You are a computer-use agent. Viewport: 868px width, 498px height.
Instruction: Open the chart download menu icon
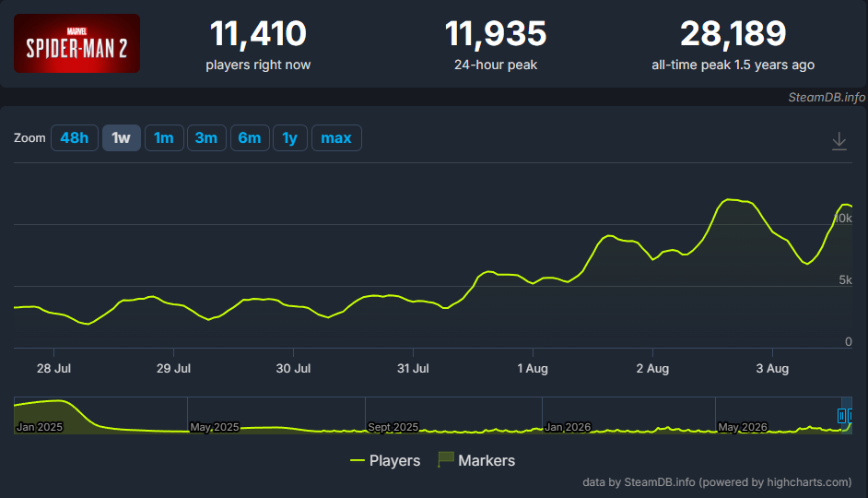pyautogui.click(x=839, y=141)
